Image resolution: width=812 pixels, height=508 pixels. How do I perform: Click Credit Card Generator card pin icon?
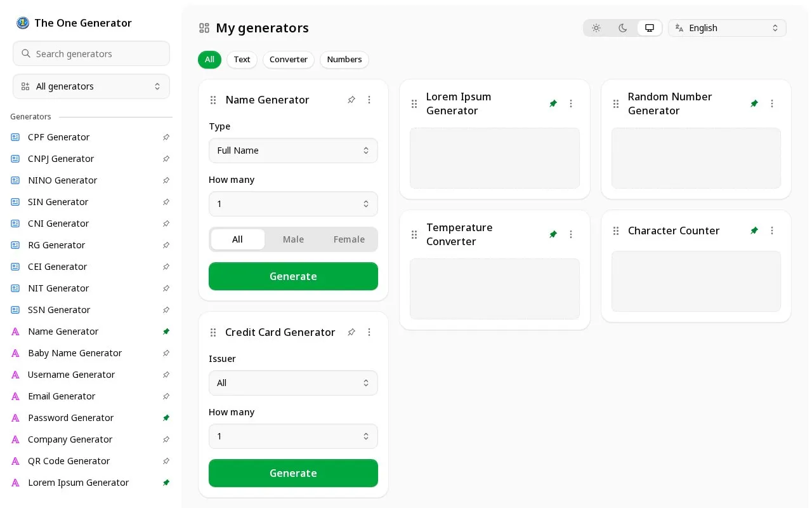tap(351, 332)
